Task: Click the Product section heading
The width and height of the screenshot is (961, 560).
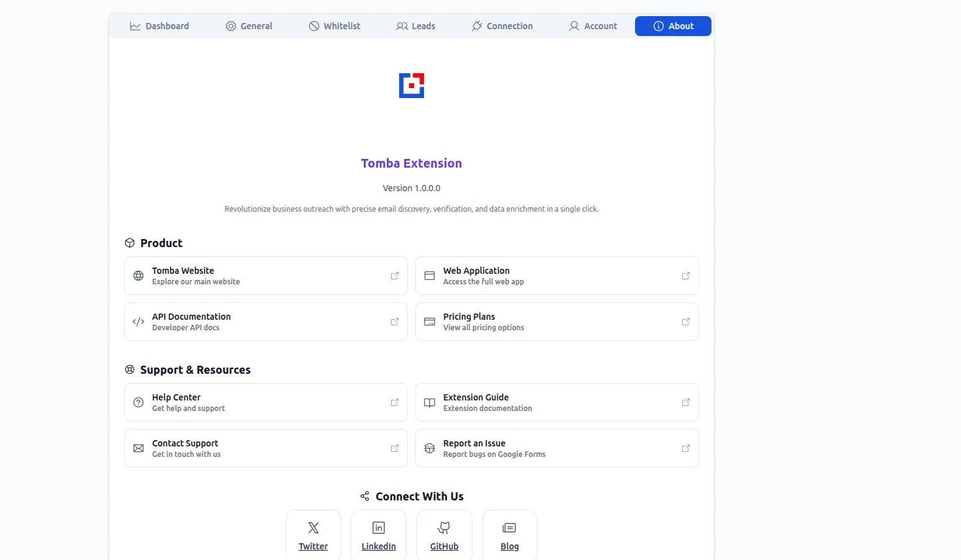Action: pyautogui.click(x=161, y=243)
